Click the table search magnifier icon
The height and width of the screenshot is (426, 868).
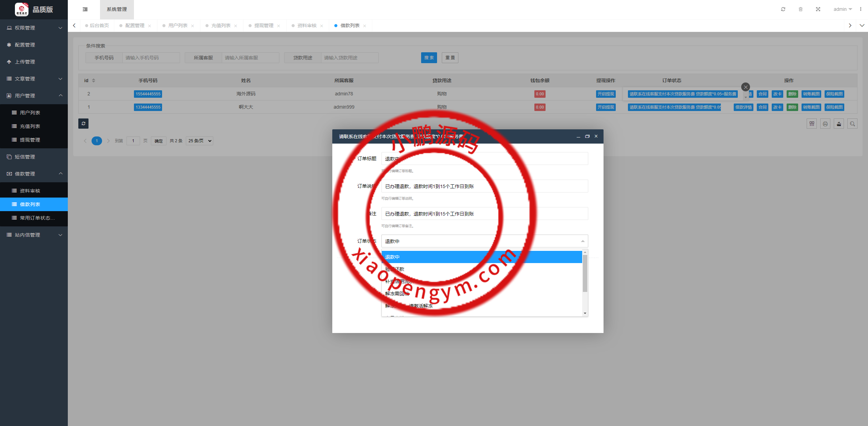[852, 124]
